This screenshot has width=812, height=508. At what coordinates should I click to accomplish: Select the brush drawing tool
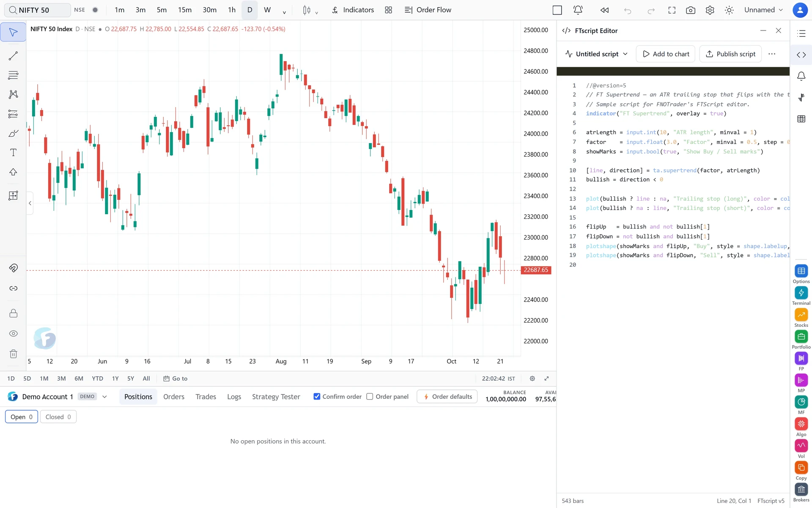(13, 133)
